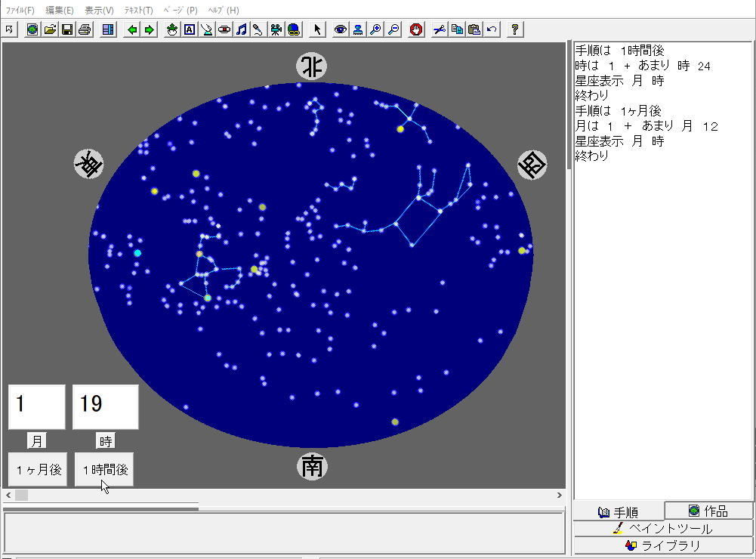This screenshot has height=559, width=756.
Task: Click the open folder icon in toolbar
Action: click(50, 29)
